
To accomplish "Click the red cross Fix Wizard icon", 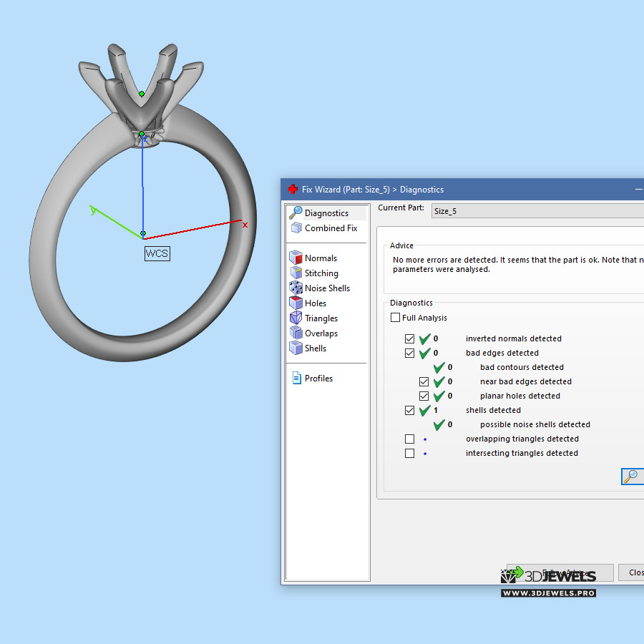I will [x=293, y=190].
